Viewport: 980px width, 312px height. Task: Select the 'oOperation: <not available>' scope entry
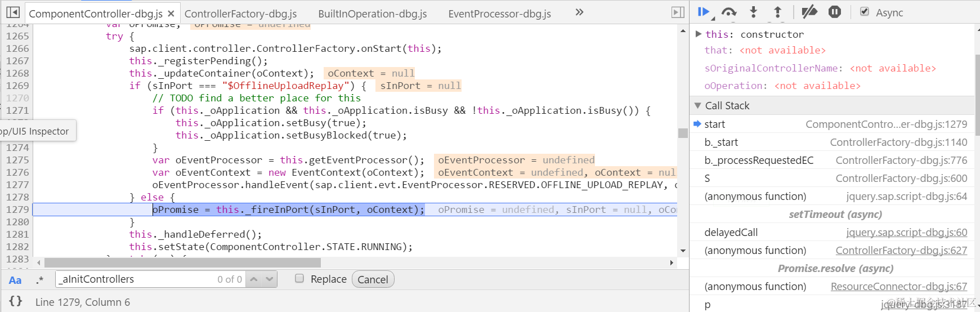[782, 86]
